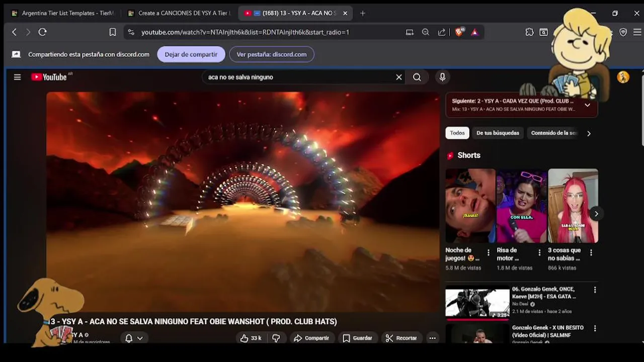Image resolution: width=644 pixels, height=362 pixels.
Task: Open the YouTube account avatar
Action: [x=623, y=77]
